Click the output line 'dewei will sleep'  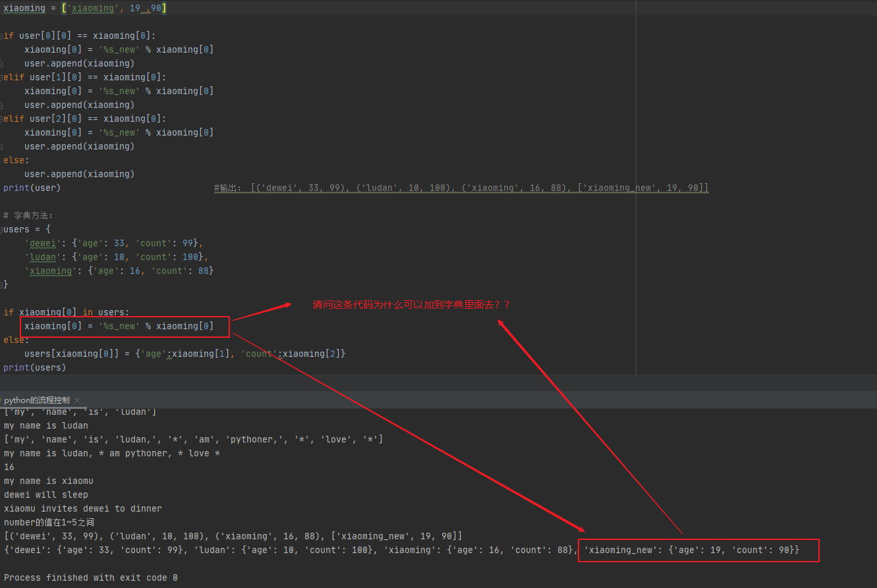pyautogui.click(x=46, y=494)
